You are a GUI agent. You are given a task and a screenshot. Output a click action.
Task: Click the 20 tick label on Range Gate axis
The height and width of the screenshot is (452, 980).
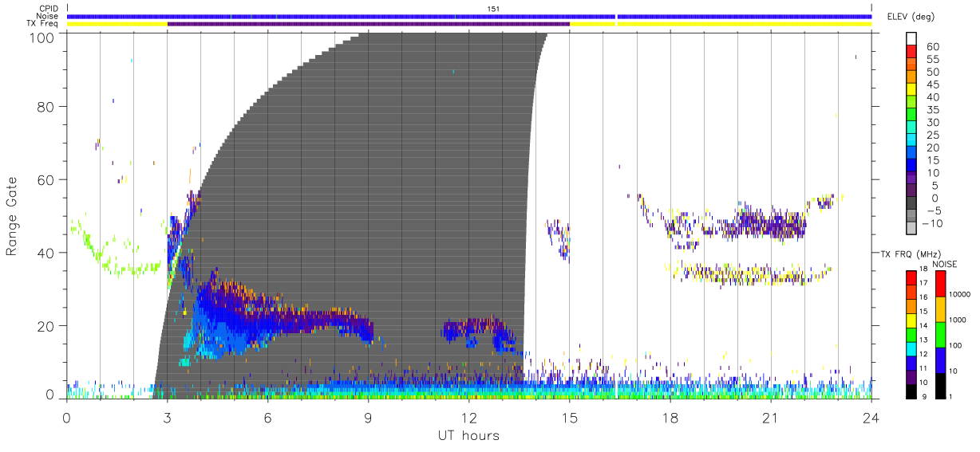(46, 326)
